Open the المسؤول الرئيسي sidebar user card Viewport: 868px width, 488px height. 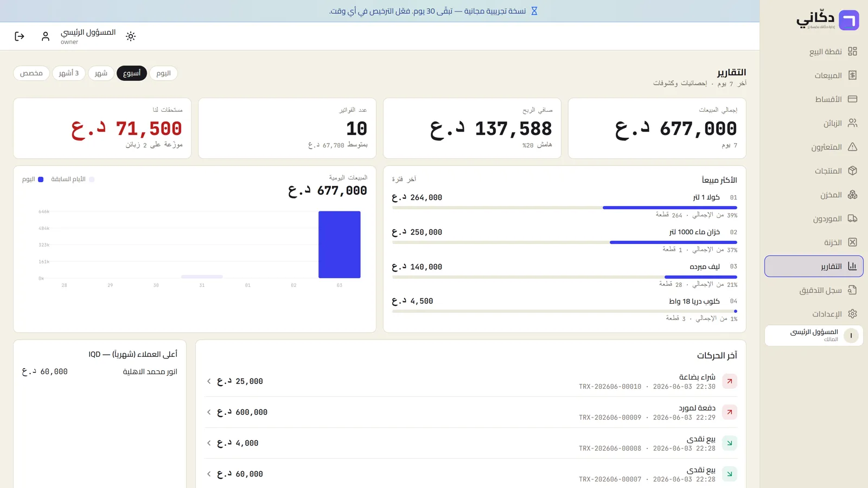click(x=814, y=336)
